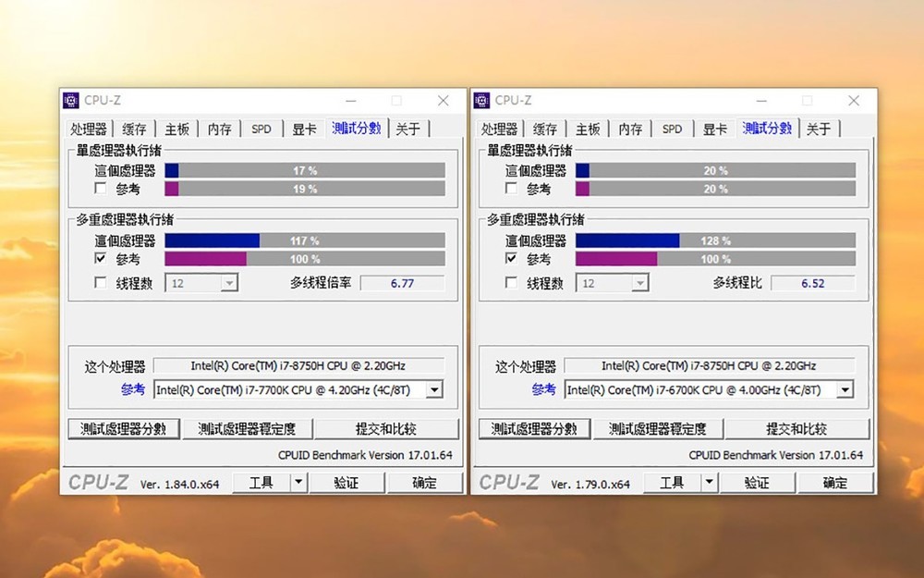
Task: Open 关于 tab in right CPU-Z window
Action: tap(819, 129)
